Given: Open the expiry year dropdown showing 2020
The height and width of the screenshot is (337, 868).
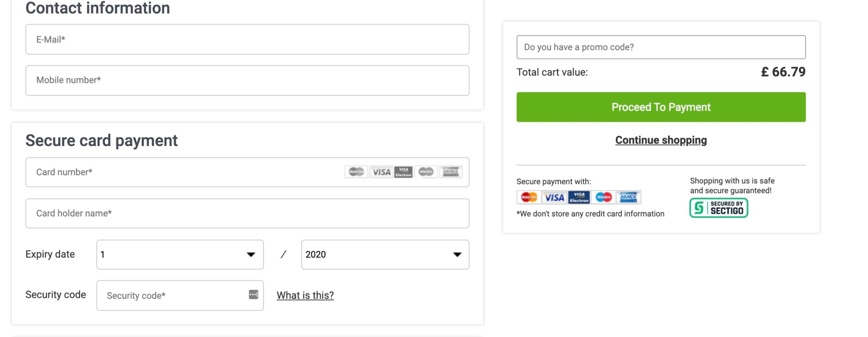Looking at the screenshot, I should coord(385,255).
